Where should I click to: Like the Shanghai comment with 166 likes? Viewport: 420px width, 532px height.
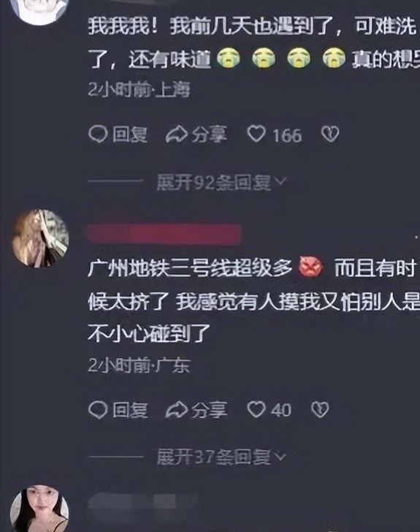point(256,134)
